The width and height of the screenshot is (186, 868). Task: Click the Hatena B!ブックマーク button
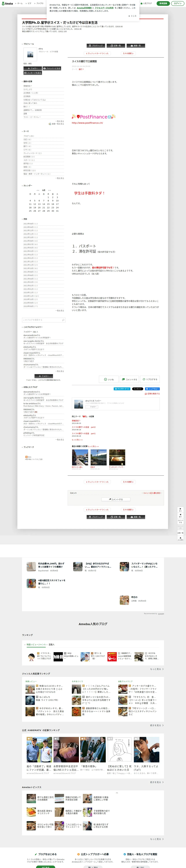122,389
